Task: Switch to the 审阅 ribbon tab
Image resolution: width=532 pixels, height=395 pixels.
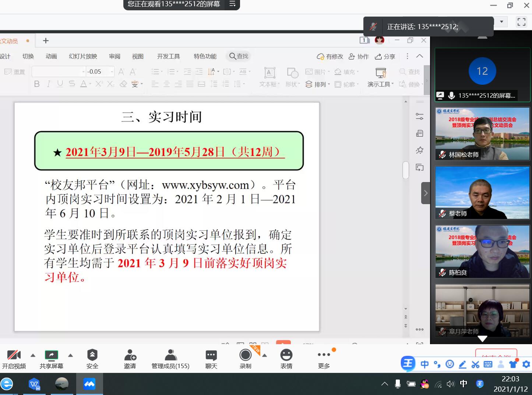Action: click(114, 56)
